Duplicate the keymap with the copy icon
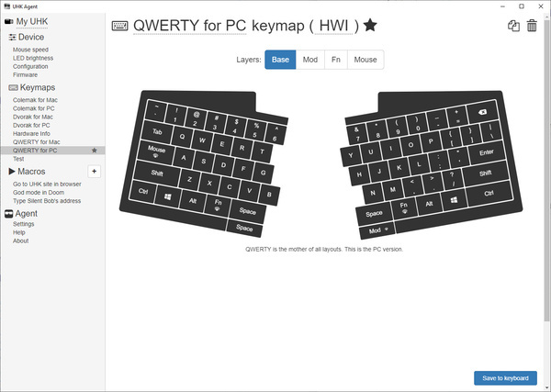The height and width of the screenshot is (392, 551). pos(514,26)
